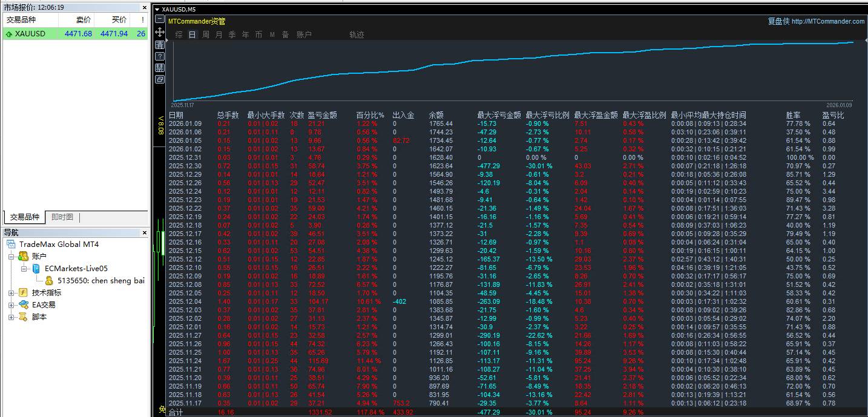Collapse the 账户 tree node
868x417 pixels.
12,257
